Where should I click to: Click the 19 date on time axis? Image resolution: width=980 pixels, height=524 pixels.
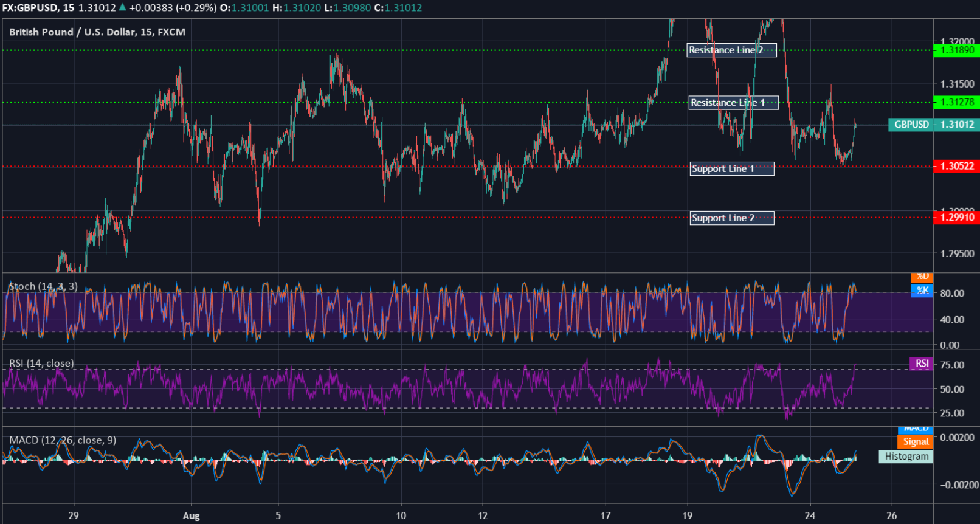click(687, 515)
